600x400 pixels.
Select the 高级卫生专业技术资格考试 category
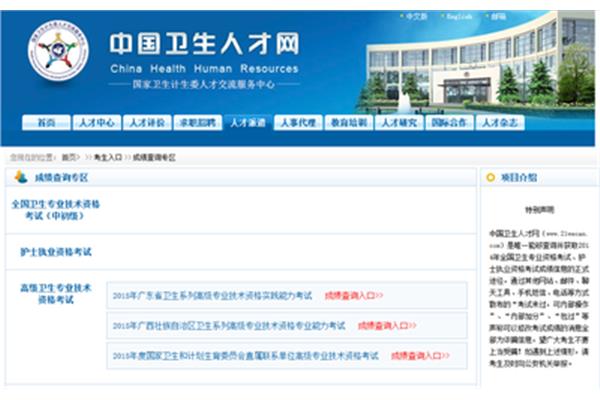click(56, 294)
